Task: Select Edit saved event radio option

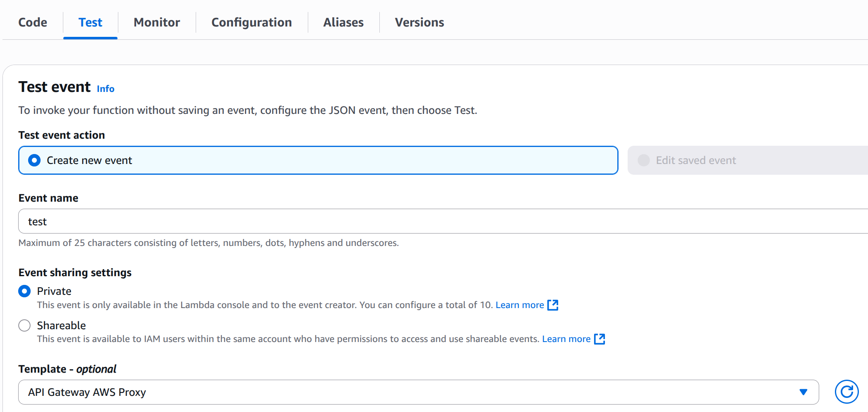Action: pos(644,160)
